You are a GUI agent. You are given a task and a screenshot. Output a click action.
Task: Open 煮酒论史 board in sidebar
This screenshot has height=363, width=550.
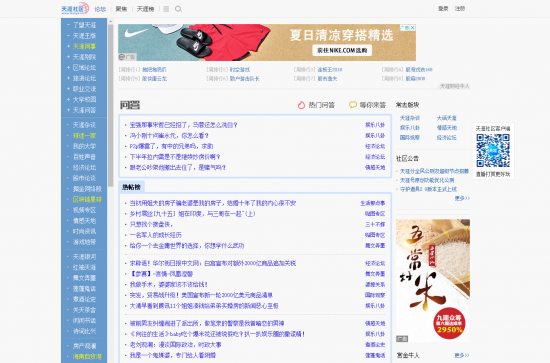click(84, 299)
